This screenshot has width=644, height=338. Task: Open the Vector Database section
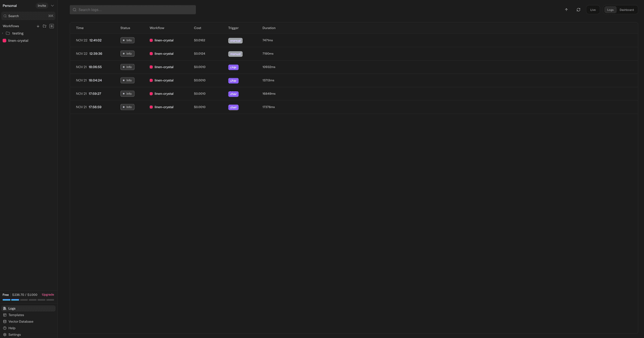point(5,321)
